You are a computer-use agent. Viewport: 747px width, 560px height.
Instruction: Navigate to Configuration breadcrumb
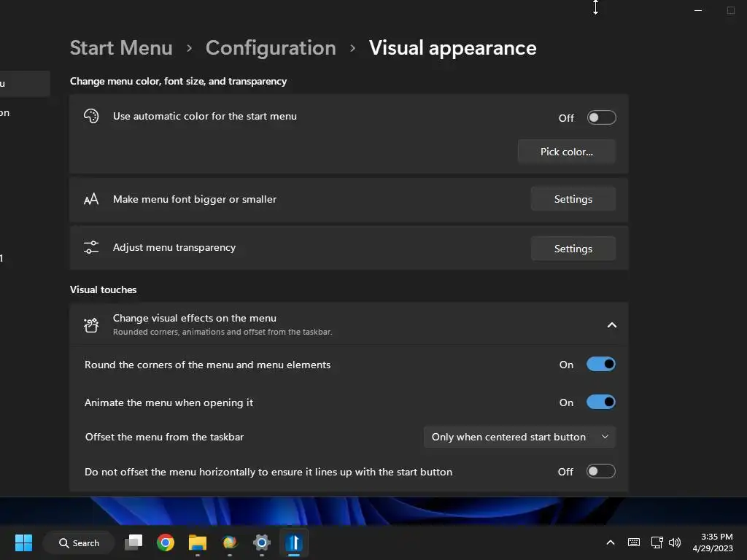click(x=271, y=48)
